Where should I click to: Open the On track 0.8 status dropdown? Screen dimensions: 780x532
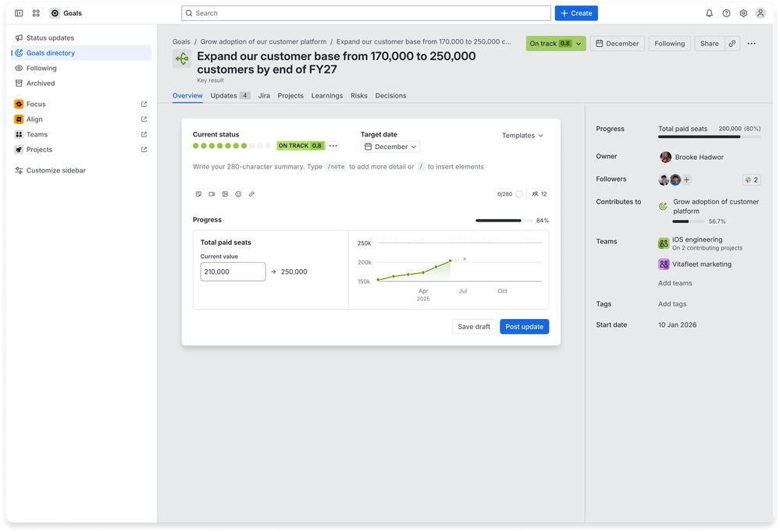tap(556, 44)
